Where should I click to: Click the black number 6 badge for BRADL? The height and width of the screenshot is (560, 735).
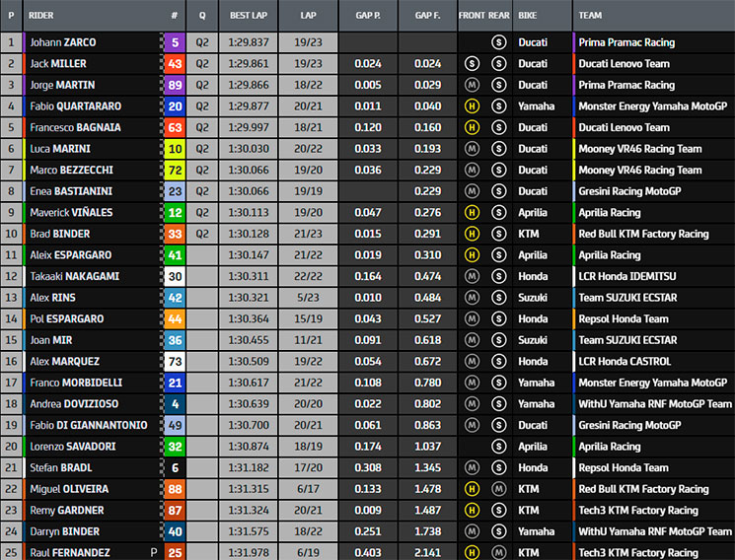pyautogui.click(x=175, y=467)
